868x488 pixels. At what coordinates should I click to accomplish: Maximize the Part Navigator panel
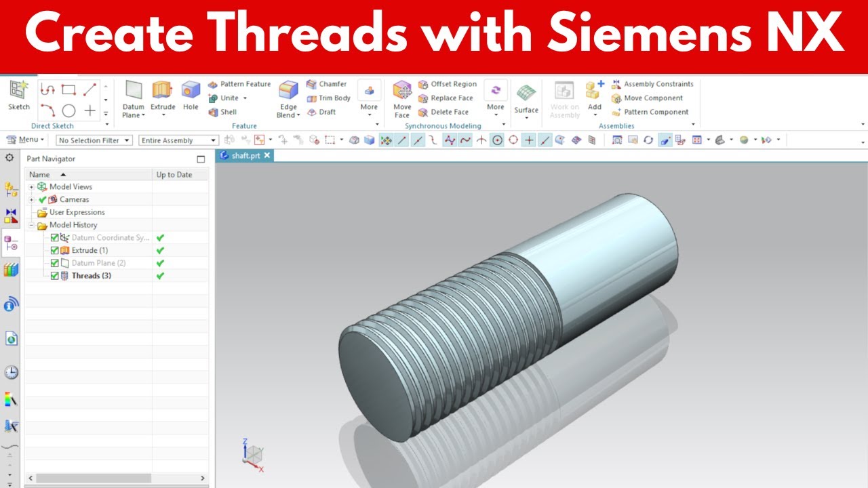201,159
